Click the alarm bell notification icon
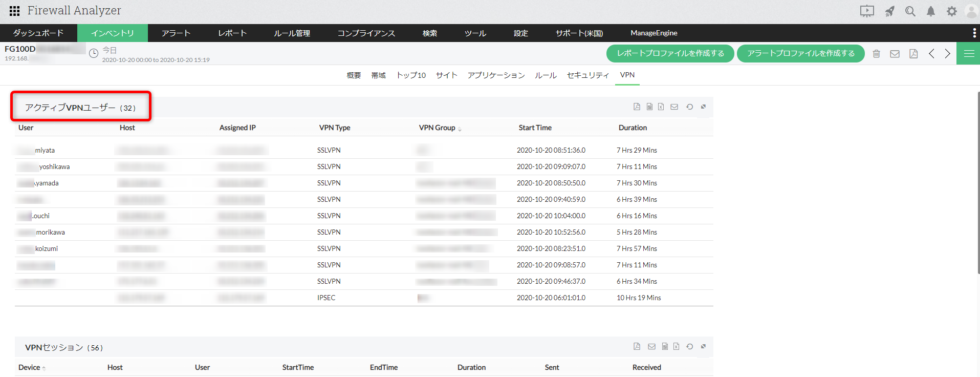The image size is (980, 377). click(931, 11)
